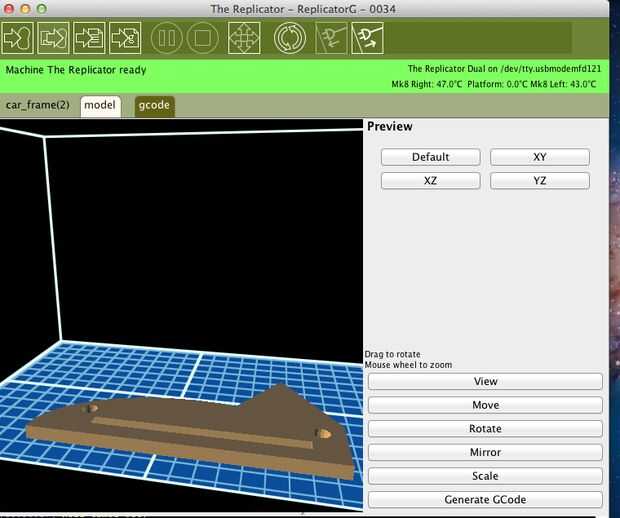Click 'Machine The Replicator ready' status text
The height and width of the screenshot is (518, 620).
tap(76, 70)
